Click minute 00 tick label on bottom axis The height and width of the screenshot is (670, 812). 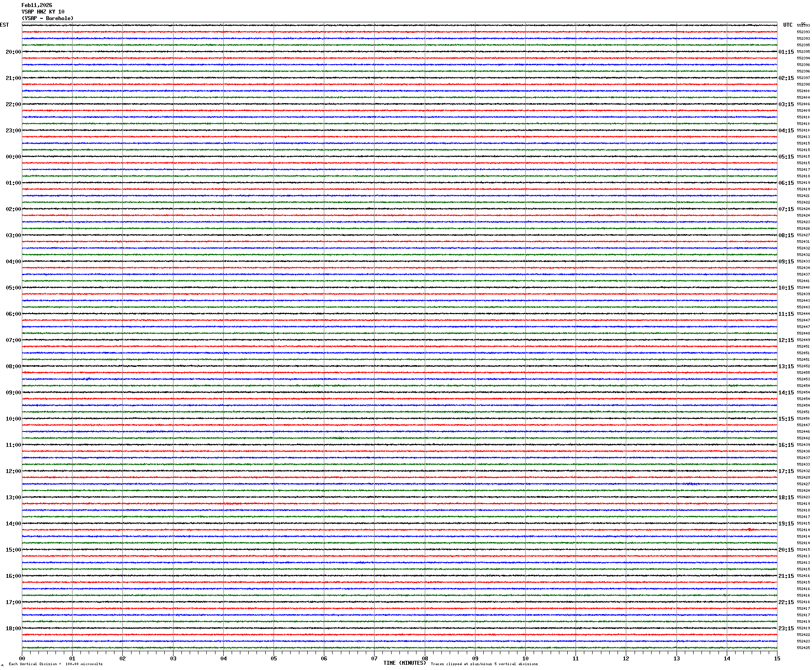[22, 659]
